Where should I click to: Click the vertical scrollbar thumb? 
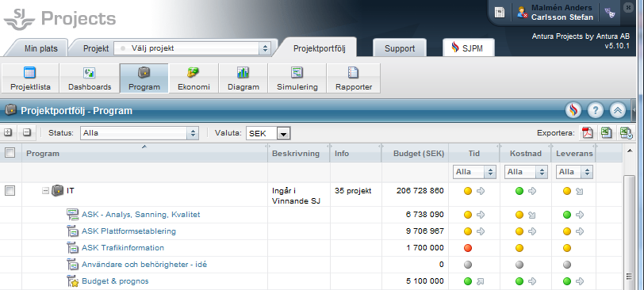pyautogui.click(x=629, y=233)
